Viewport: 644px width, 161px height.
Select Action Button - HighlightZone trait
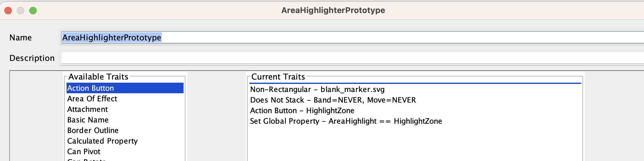(x=415, y=111)
